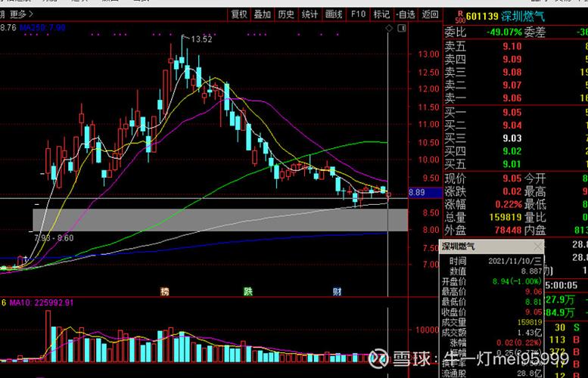Click the 13.00 price axis label

(x=428, y=54)
